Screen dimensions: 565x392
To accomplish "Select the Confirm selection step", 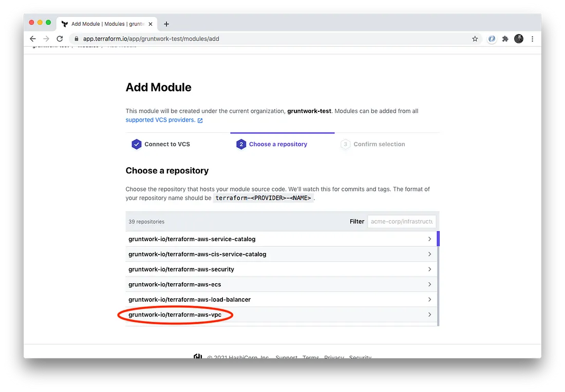I will point(379,144).
